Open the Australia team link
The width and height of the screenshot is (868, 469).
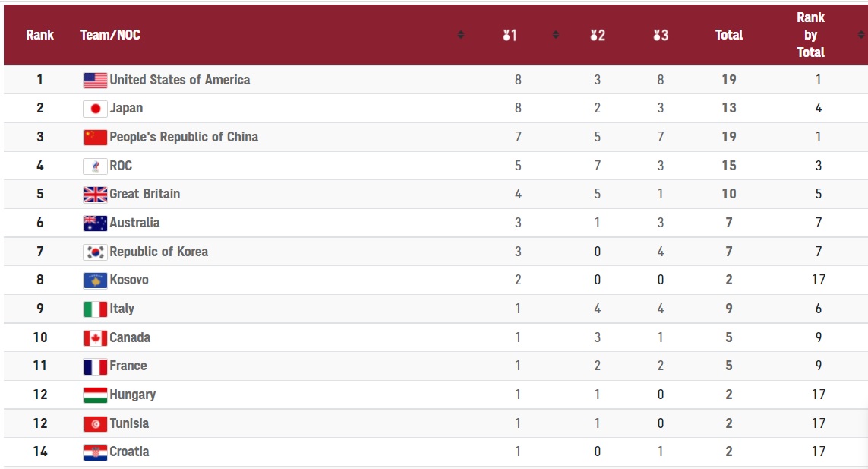click(134, 223)
